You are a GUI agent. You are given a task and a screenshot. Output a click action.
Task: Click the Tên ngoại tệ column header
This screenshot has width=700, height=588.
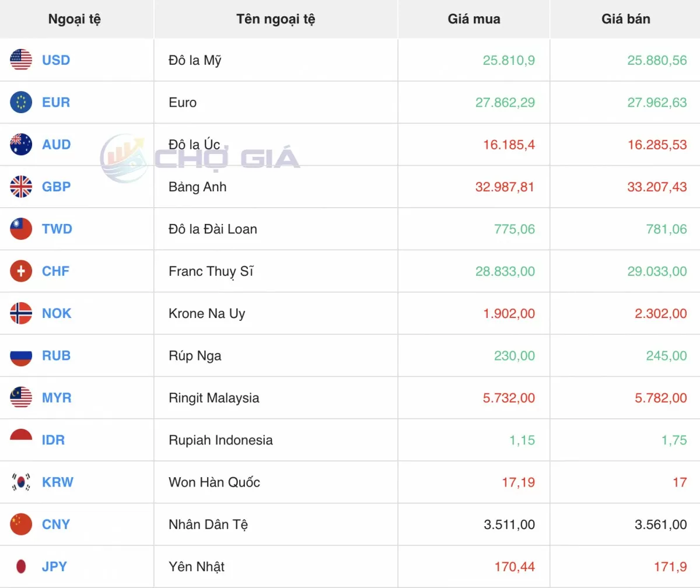(x=276, y=19)
